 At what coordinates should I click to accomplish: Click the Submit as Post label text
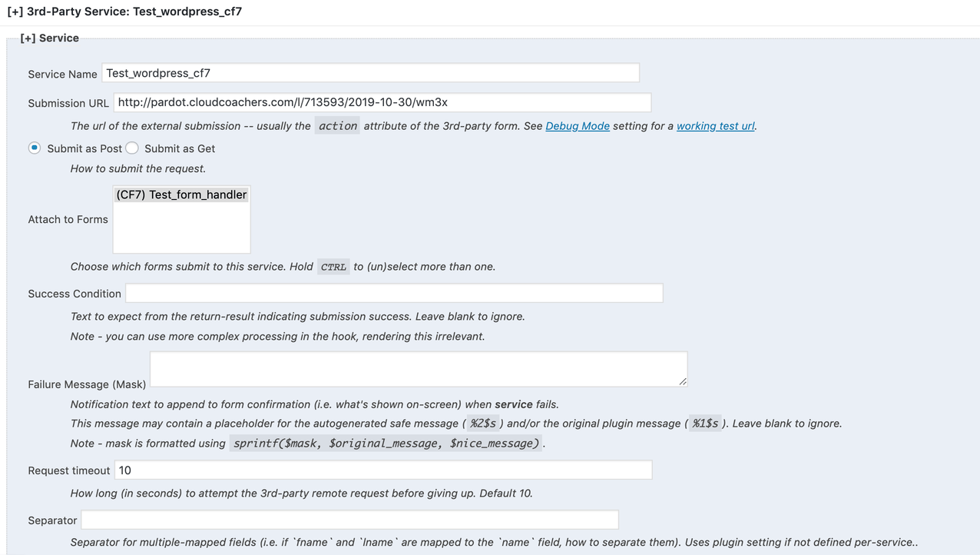(x=84, y=148)
